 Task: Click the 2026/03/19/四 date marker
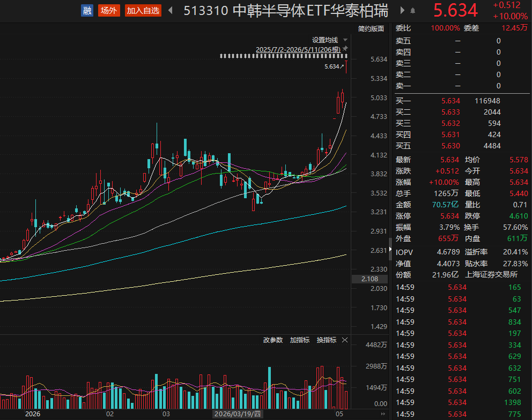[x=238, y=414]
